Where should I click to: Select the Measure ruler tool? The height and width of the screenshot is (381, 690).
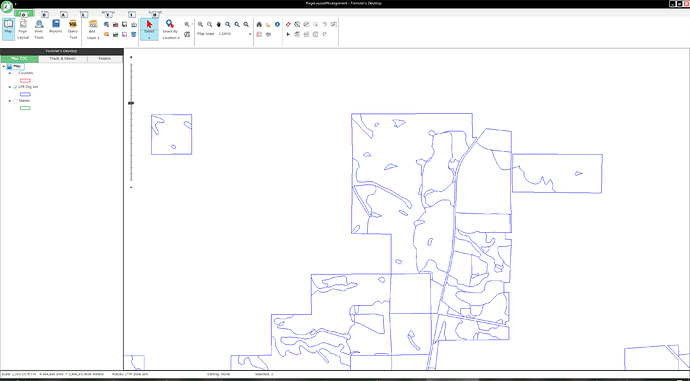click(268, 25)
